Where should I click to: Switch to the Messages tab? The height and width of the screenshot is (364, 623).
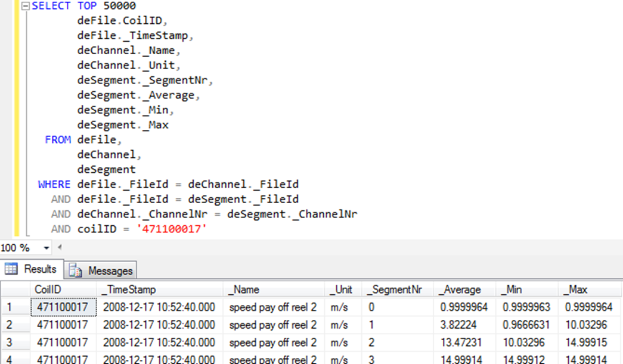click(101, 270)
